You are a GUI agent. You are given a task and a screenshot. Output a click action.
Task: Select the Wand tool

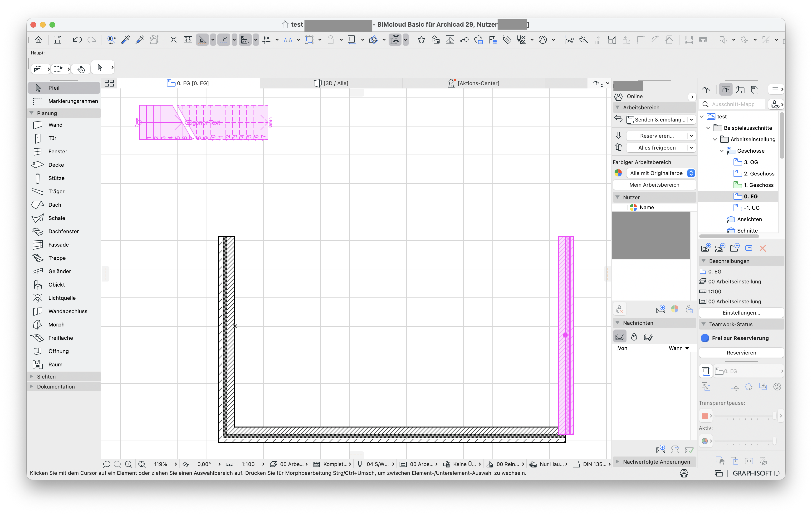pos(64,125)
